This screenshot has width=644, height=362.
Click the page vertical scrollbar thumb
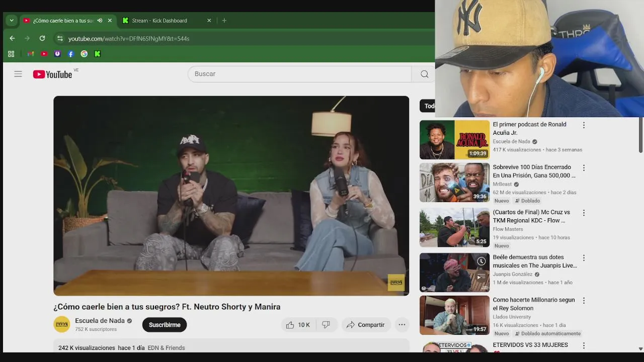[640, 135]
